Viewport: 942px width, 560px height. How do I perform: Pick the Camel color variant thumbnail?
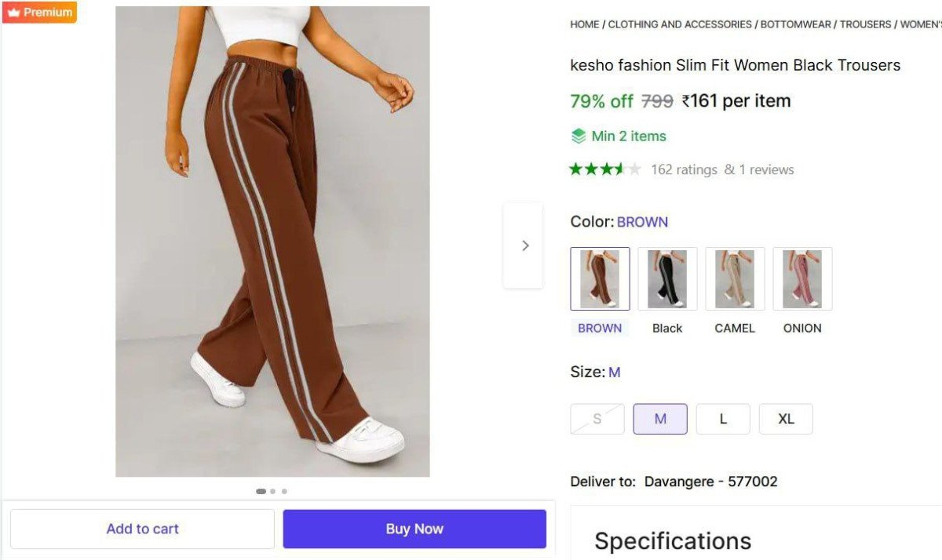pos(735,279)
